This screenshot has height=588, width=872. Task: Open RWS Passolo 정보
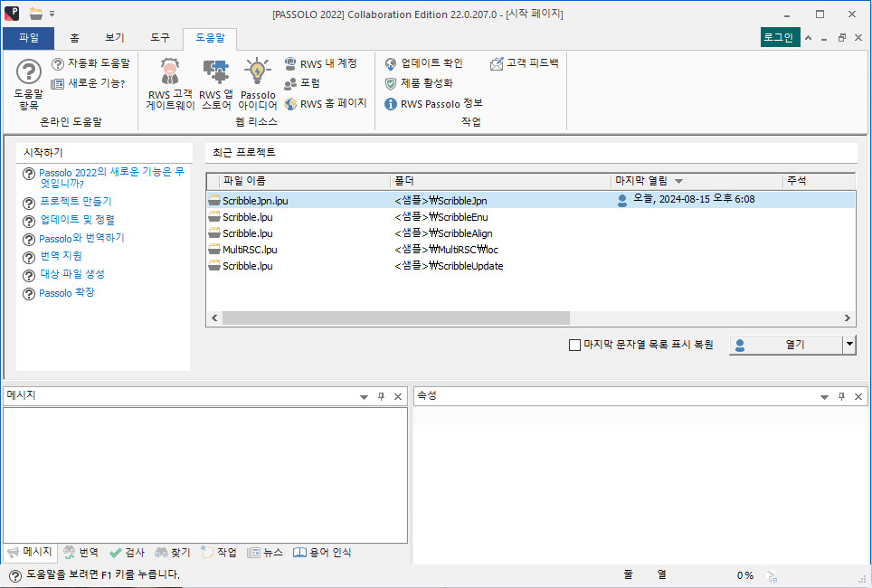coord(434,103)
